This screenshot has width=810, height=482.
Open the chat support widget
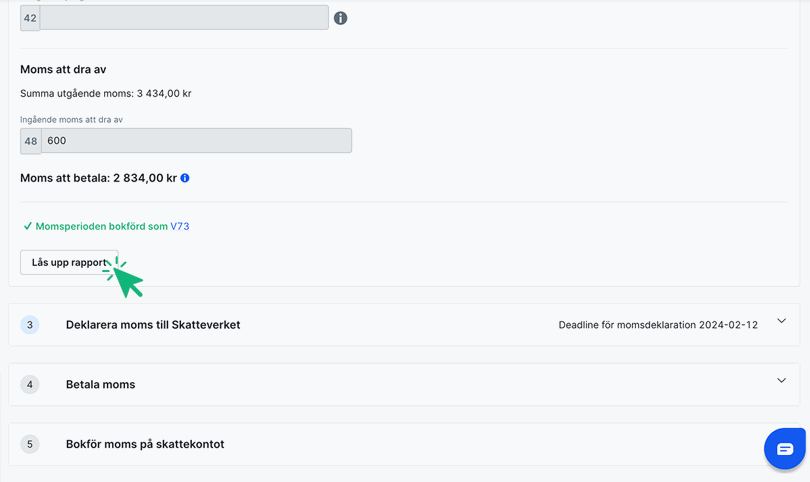[x=784, y=449]
